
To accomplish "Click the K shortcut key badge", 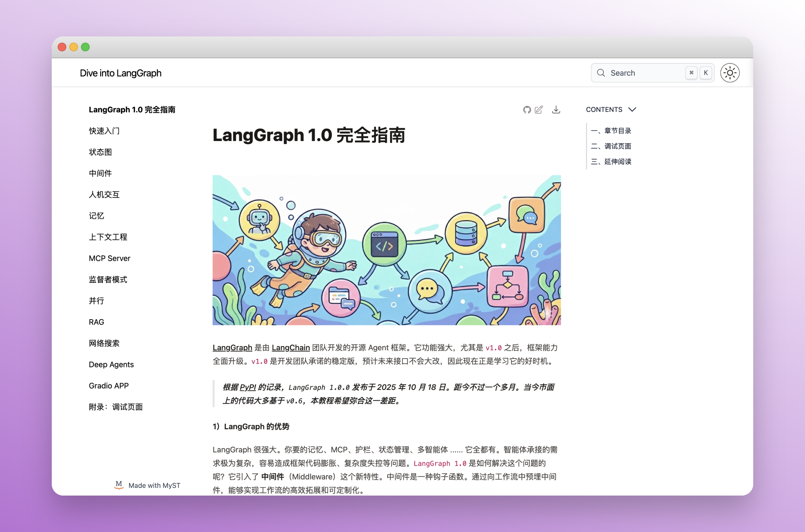I will pos(706,73).
